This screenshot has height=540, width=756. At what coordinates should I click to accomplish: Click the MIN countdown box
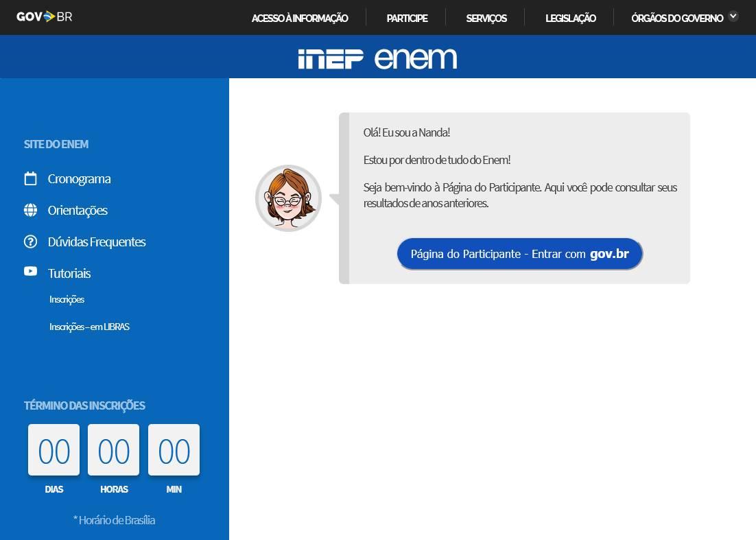(x=174, y=450)
